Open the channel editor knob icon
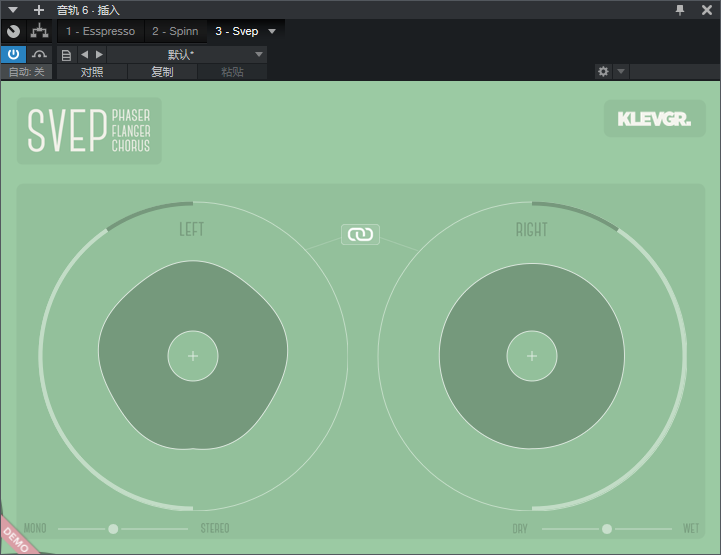The width and height of the screenshot is (721, 555). pyautogui.click(x=13, y=31)
